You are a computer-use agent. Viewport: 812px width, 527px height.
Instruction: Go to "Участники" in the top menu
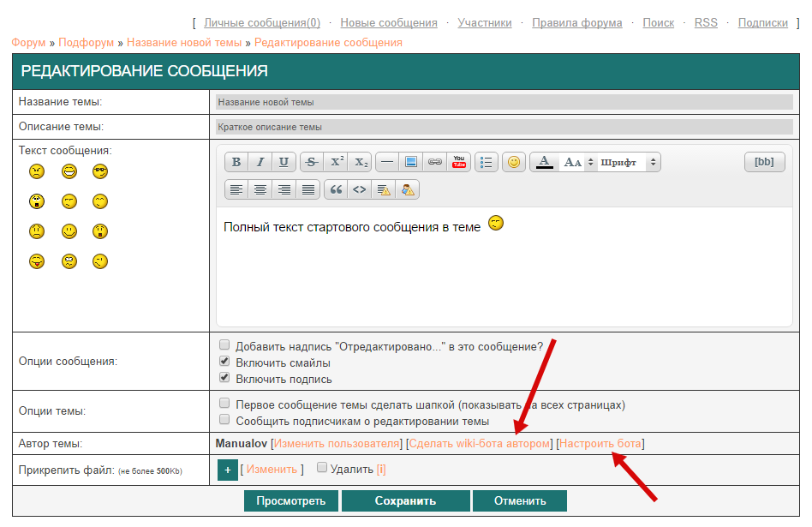point(485,23)
